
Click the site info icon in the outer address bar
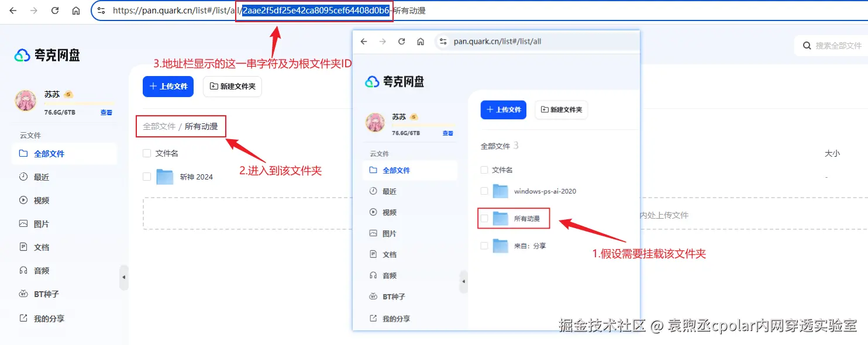101,11
